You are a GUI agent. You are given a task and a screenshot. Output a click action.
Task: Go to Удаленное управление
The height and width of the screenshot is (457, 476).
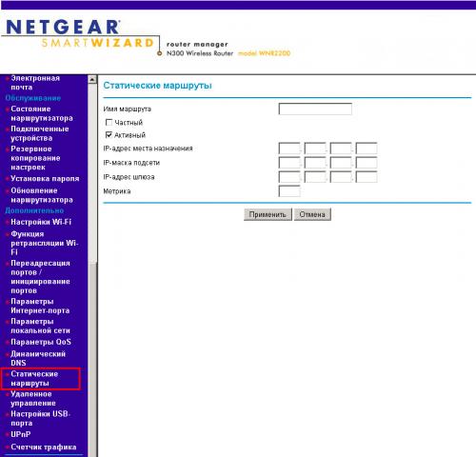pos(33,399)
